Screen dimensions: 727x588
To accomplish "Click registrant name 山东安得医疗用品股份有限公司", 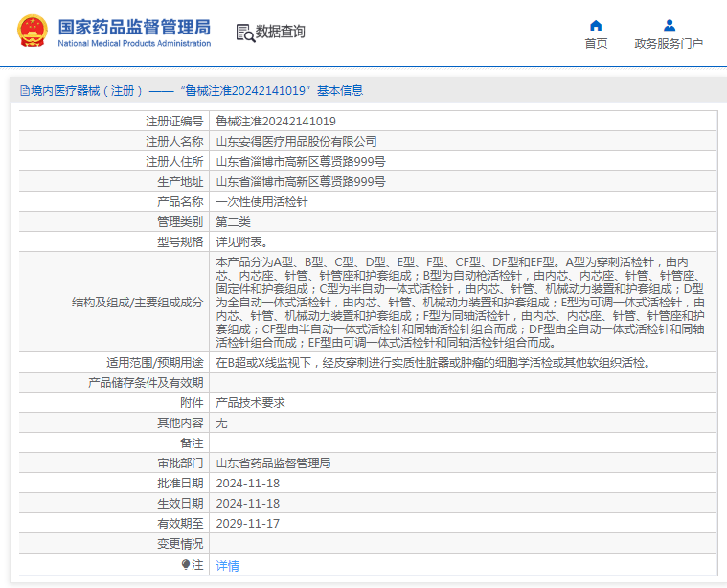I will pyautogui.click(x=296, y=142).
